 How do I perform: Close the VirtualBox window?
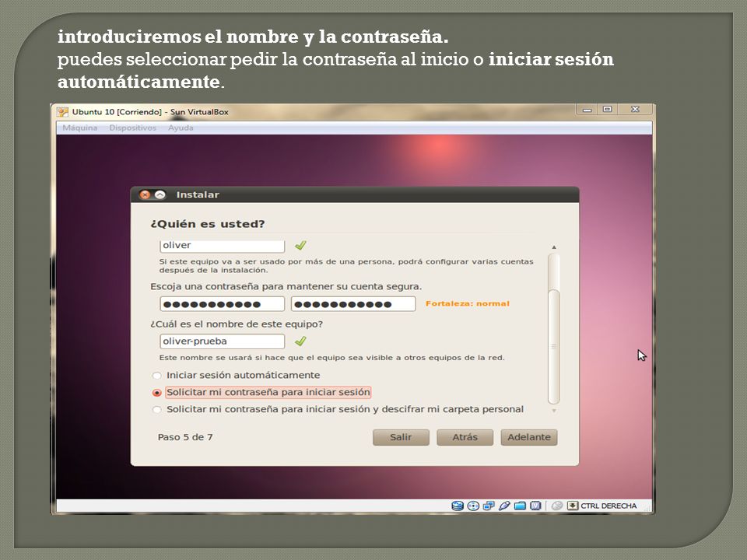tap(635, 110)
